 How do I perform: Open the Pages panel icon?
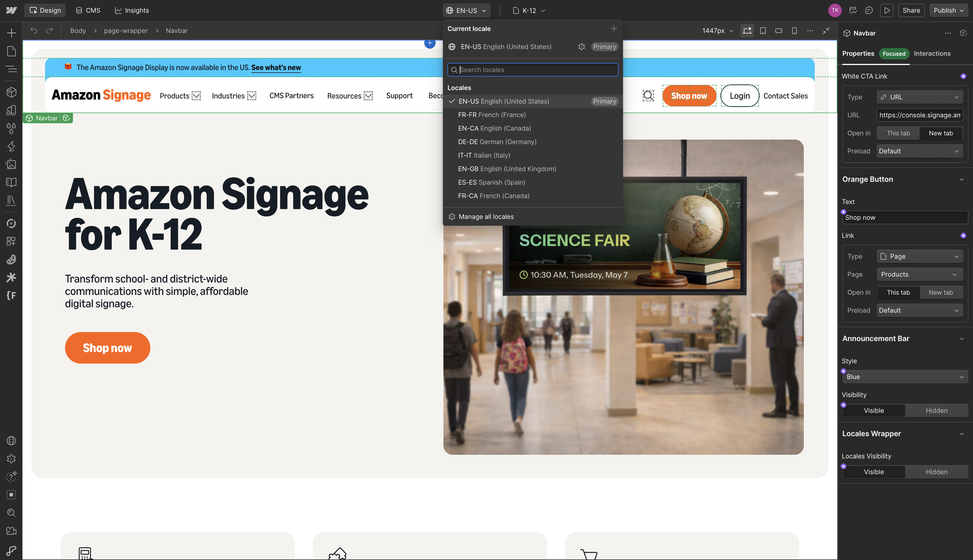point(11,51)
